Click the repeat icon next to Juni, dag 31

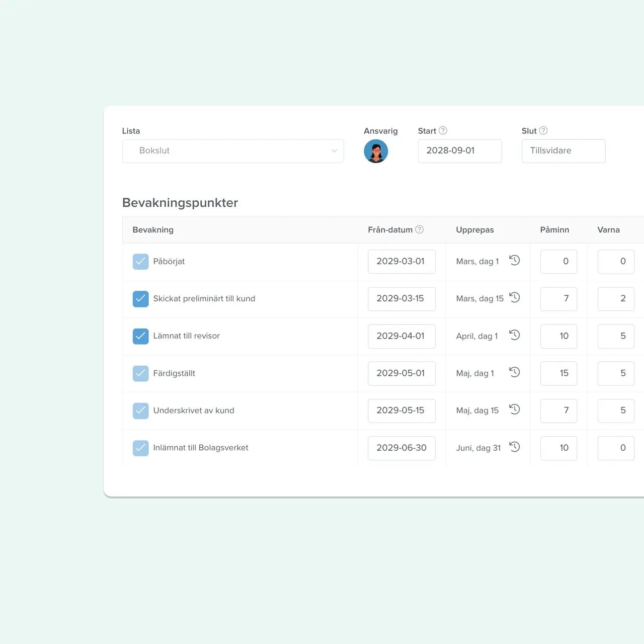click(x=514, y=447)
